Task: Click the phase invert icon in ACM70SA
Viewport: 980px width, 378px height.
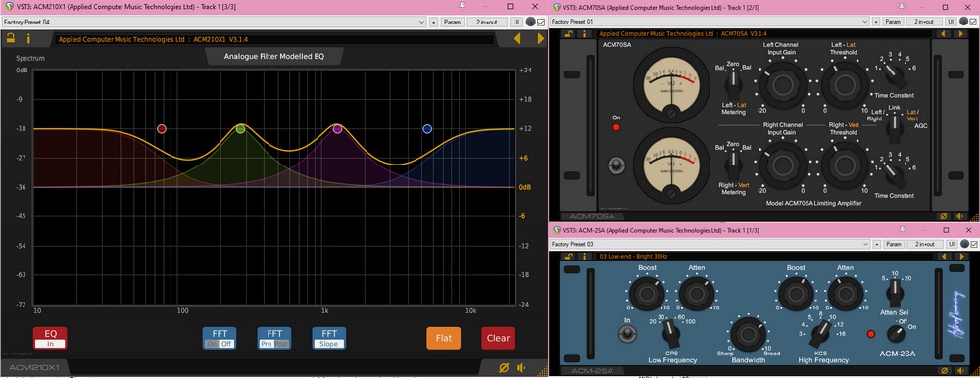Action: [944, 216]
